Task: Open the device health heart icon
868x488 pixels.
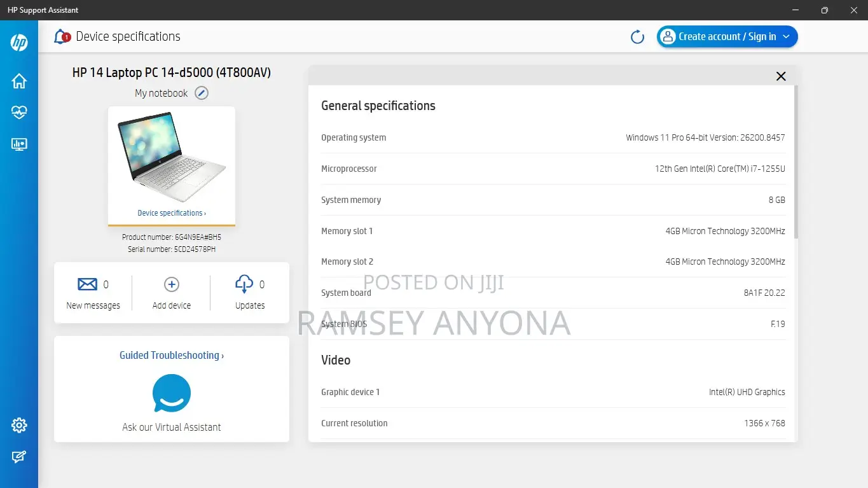Action: pos(19,113)
